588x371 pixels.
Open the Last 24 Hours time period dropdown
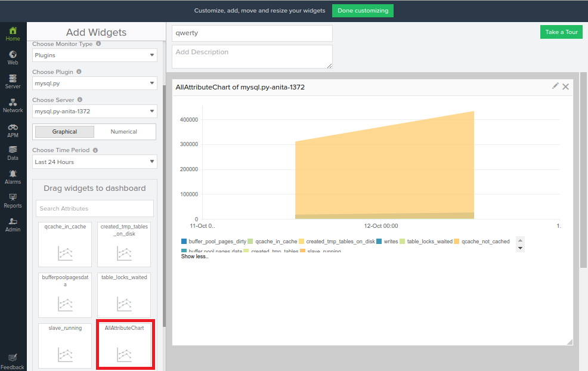(94, 162)
